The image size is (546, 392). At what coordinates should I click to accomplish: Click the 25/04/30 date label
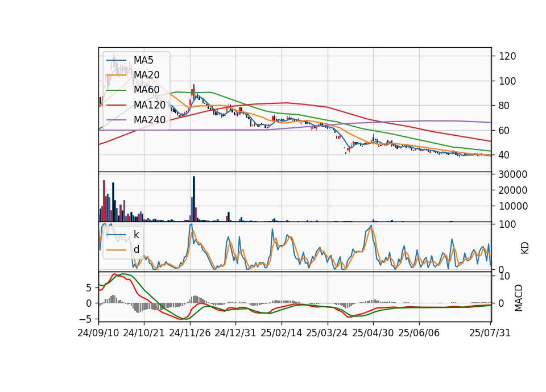click(373, 333)
